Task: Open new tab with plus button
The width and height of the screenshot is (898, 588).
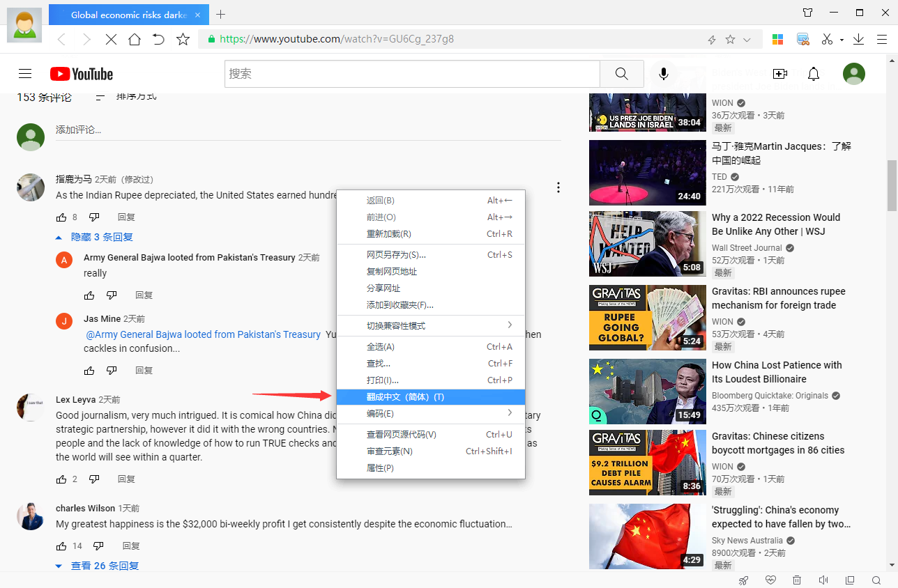Action: coord(221,14)
